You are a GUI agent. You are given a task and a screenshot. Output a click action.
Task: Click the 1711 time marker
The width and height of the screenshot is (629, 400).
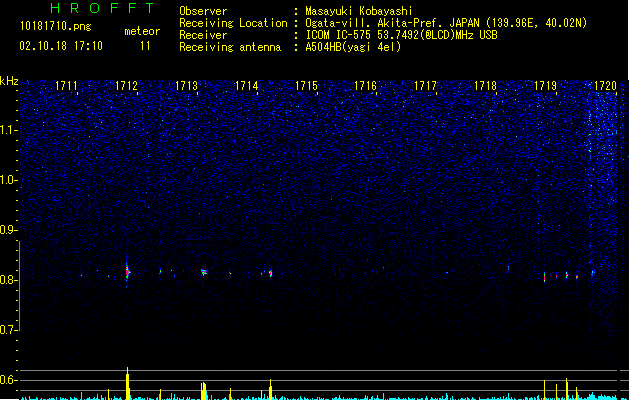click(x=66, y=86)
